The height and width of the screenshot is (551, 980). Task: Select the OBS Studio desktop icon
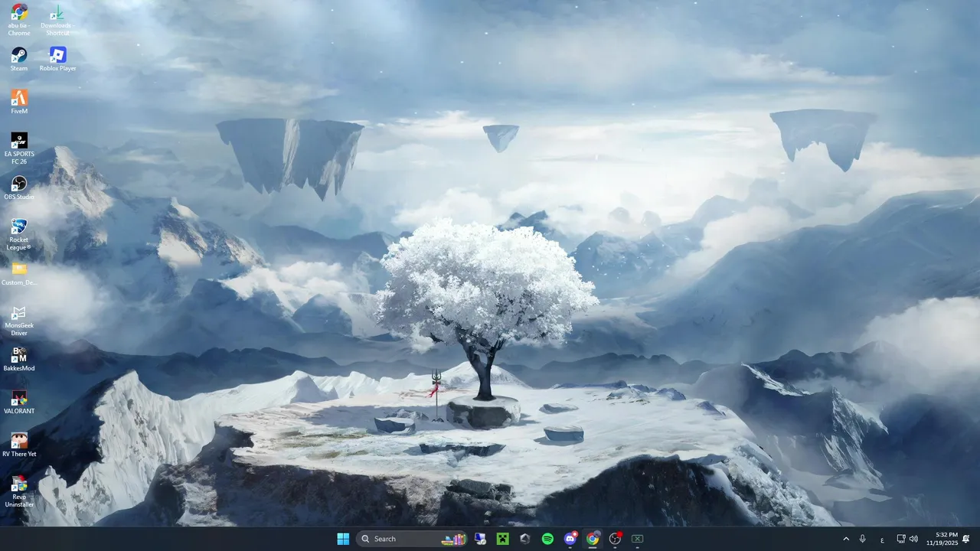pos(19,188)
